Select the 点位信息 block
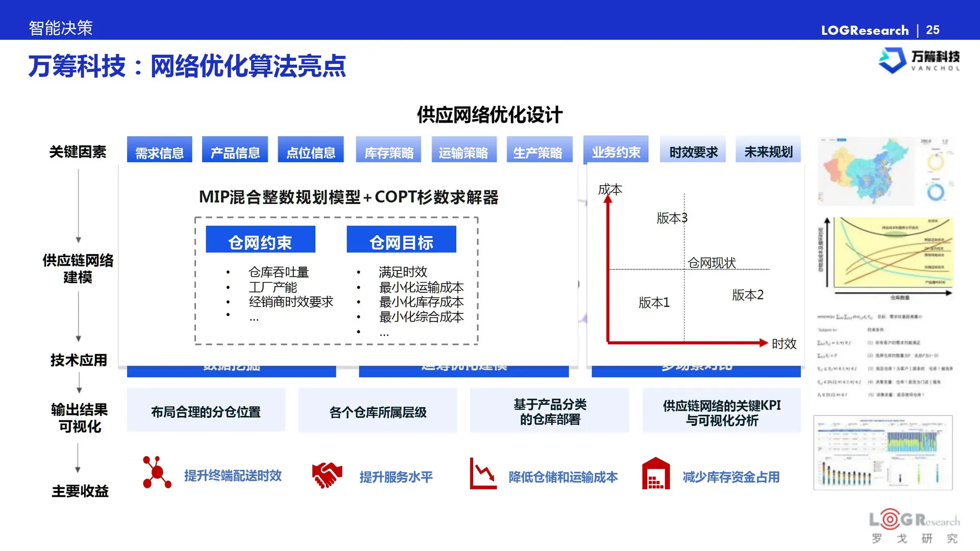 tap(310, 149)
